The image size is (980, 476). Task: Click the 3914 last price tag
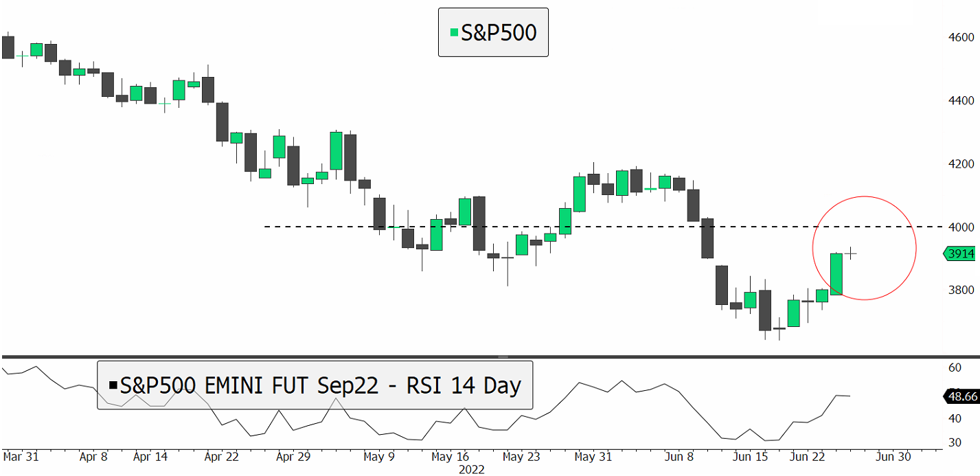(960, 254)
